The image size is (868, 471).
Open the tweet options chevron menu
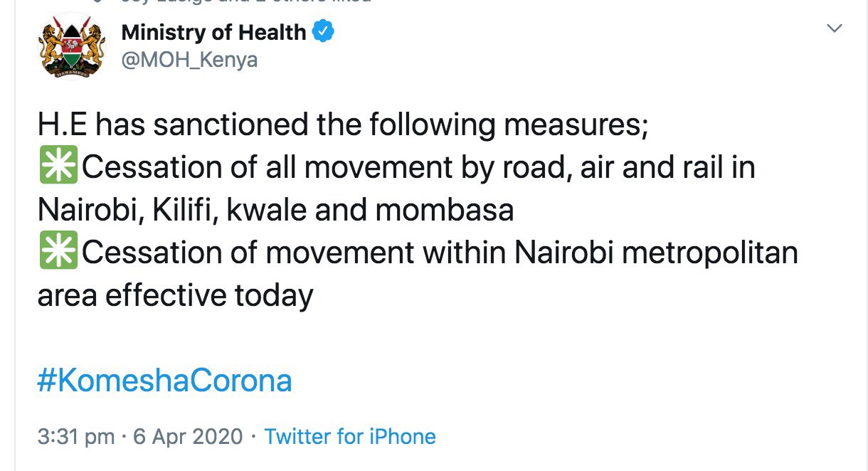(835, 28)
